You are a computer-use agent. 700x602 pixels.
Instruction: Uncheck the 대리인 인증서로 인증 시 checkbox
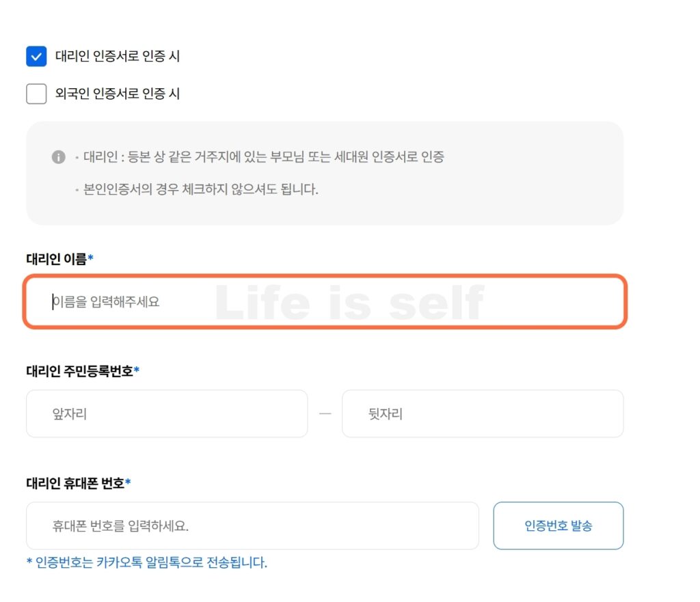click(36, 56)
